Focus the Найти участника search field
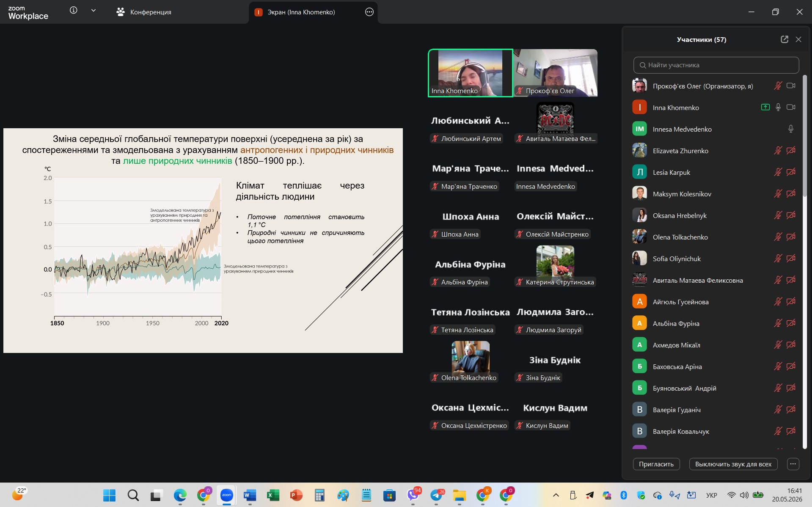This screenshot has height=507, width=812. pyautogui.click(x=716, y=65)
